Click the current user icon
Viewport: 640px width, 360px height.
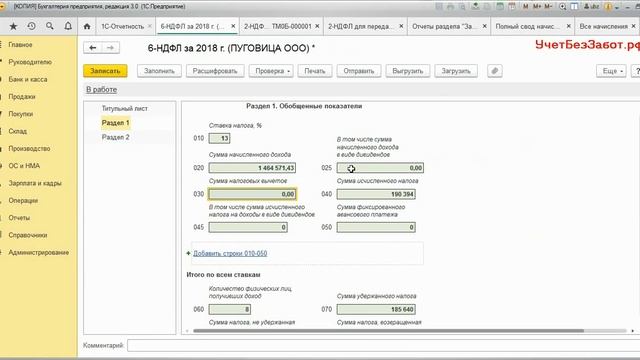pyautogui.click(x=591, y=7)
